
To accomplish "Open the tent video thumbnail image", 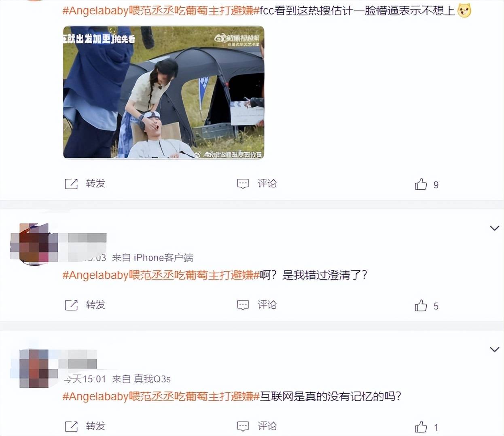I will [164, 92].
